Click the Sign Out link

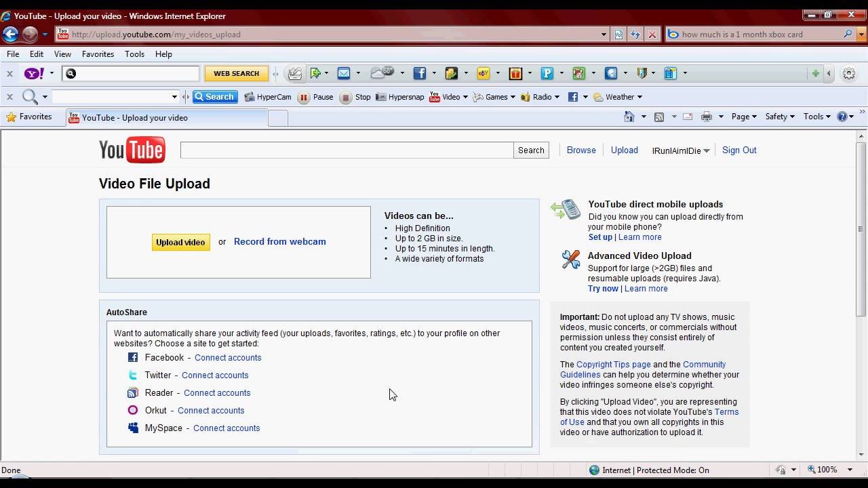pyautogui.click(x=739, y=150)
